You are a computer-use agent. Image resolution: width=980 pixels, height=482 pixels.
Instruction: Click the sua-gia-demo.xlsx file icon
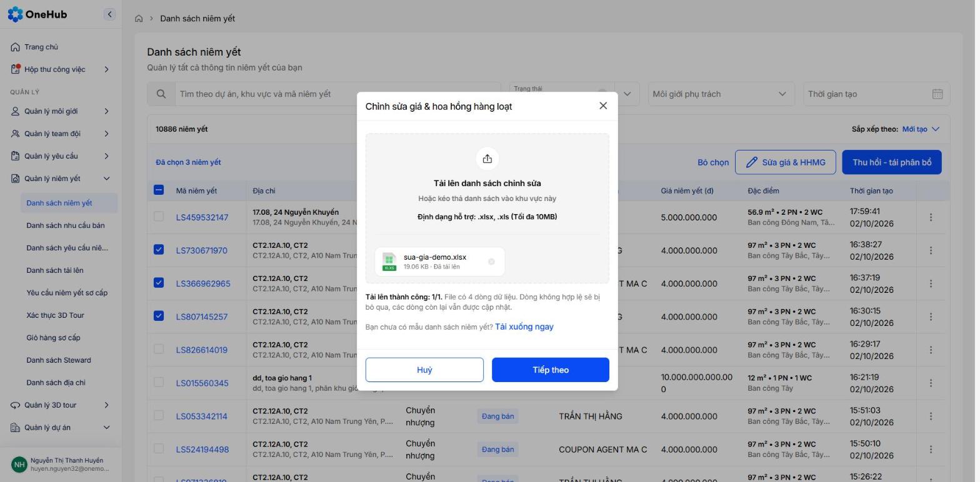(x=389, y=262)
